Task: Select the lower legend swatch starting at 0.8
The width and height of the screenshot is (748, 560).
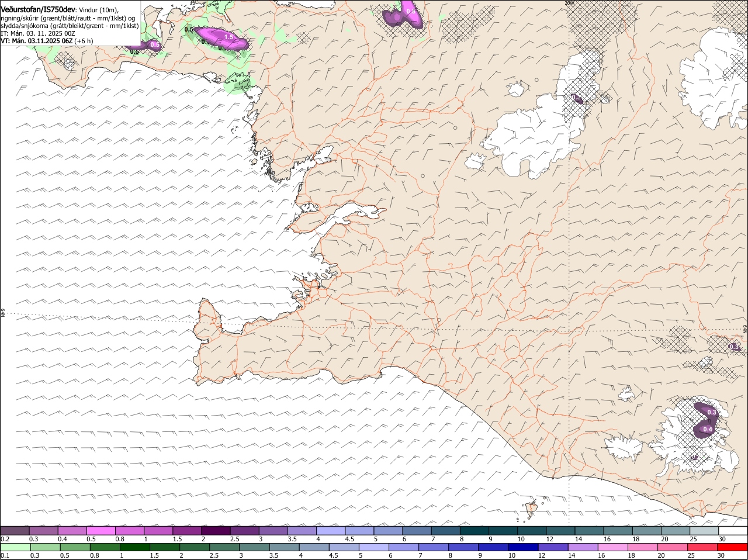Action: click(x=105, y=547)
